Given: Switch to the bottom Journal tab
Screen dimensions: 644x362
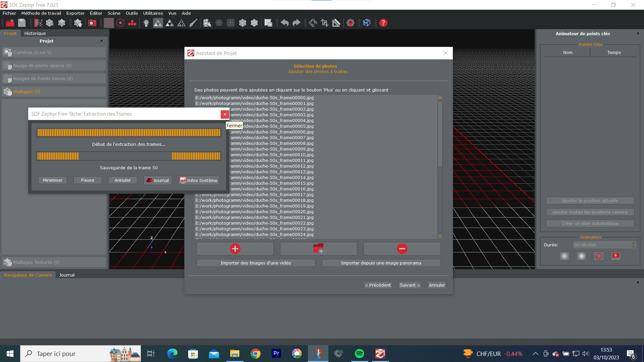Looking at the screenshot, I should click(x=67, y=275).
